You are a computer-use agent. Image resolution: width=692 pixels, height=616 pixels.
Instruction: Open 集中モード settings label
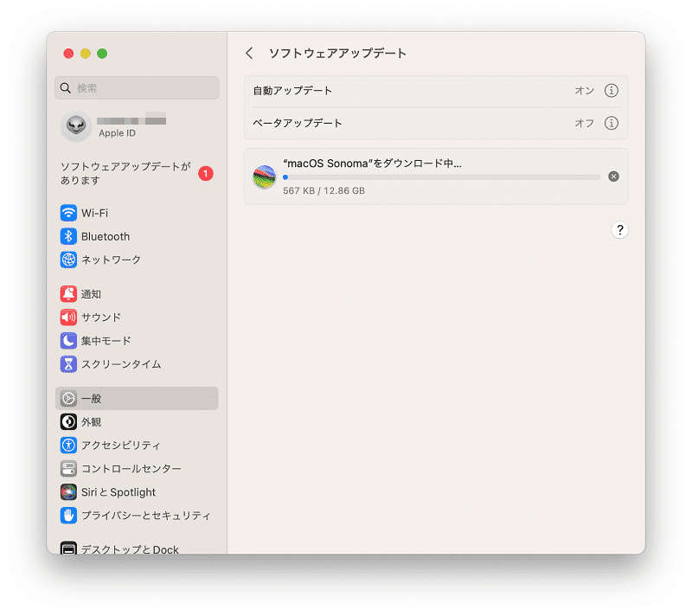coord(106,341)
